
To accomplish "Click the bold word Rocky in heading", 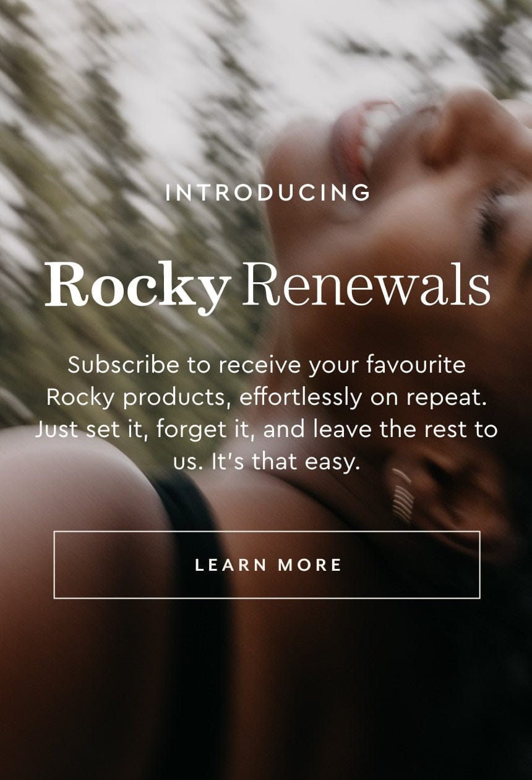I will pyautogui.click(x=137, y=285).
